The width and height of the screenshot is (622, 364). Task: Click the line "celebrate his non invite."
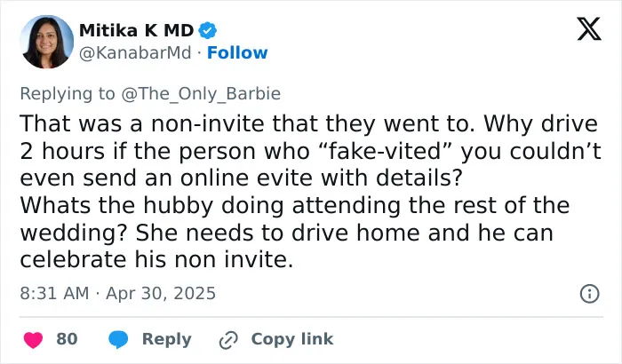156,260
